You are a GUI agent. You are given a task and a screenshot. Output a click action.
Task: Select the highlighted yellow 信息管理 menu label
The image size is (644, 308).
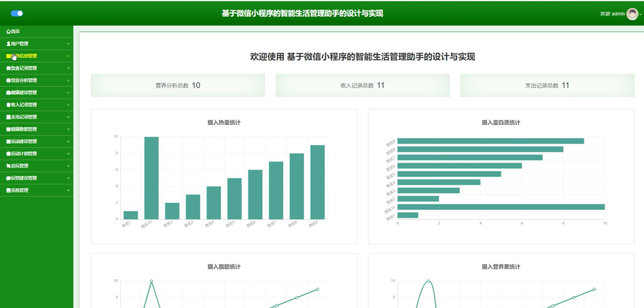(x=24, y=56)
